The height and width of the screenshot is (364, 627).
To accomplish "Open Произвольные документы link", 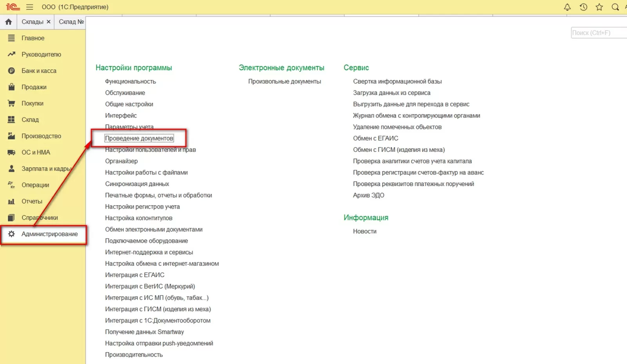I will point(285,81).
